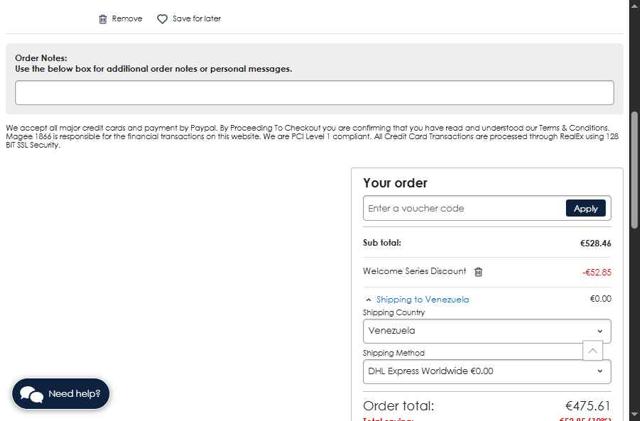
Task: Click the Shipping to Venezuela link
Action: 422,299
